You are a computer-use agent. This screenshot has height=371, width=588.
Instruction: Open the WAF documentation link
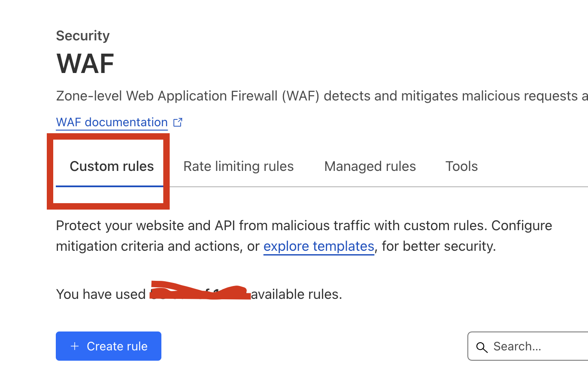112,122
